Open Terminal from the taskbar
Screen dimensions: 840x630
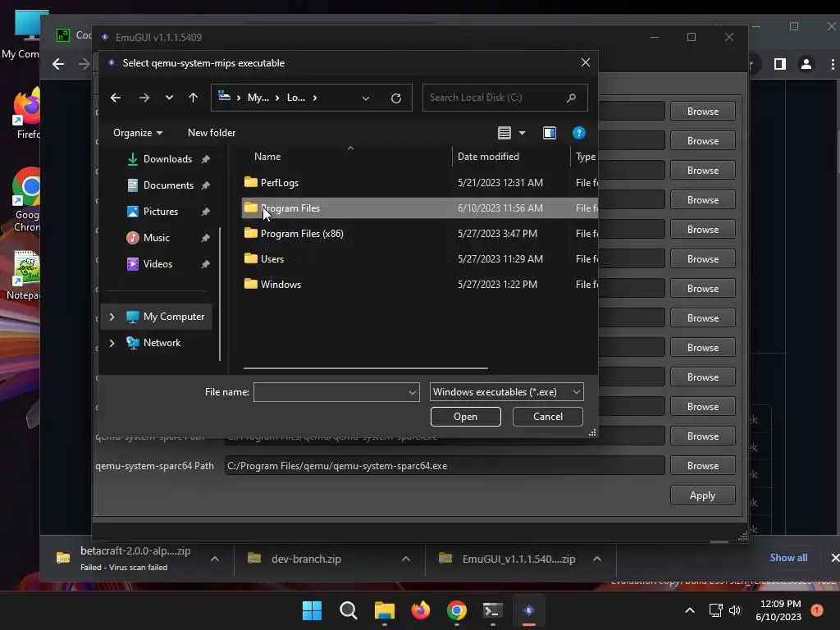pyautogui.click(x=492, y=610)
